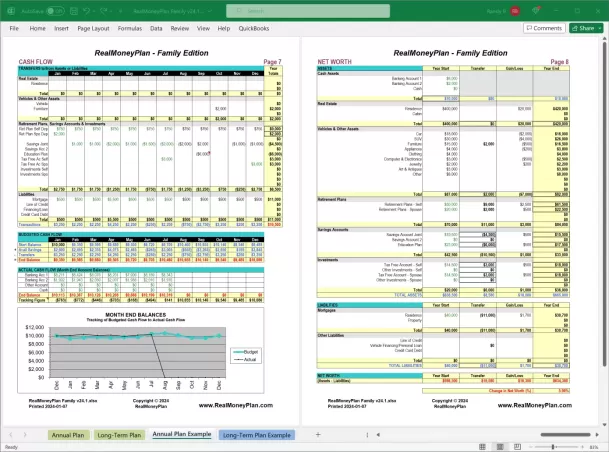Switch to Long-Term Plan Example sheet
The width and height of the screenshot is (609, 452).
click(x=257, y=435)
